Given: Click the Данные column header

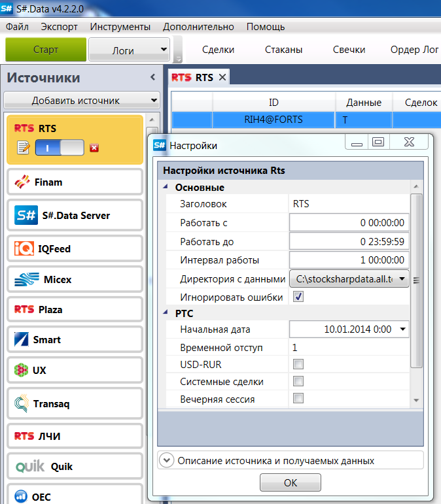Looking at the screenshot, I should coord(364,103).
